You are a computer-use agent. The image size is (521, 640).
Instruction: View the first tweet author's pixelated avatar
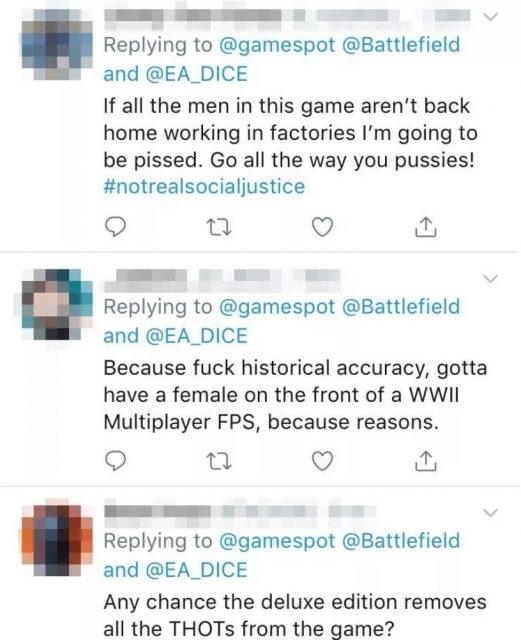[57, 44]
